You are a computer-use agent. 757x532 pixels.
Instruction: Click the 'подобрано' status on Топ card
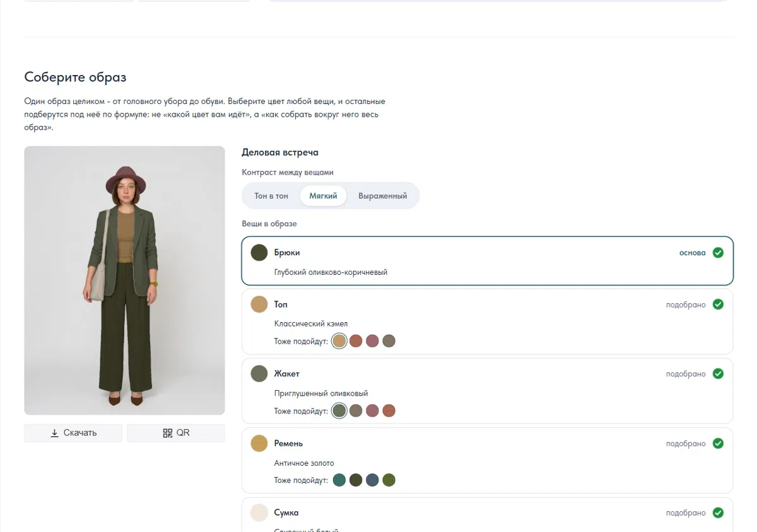point(686,304)
